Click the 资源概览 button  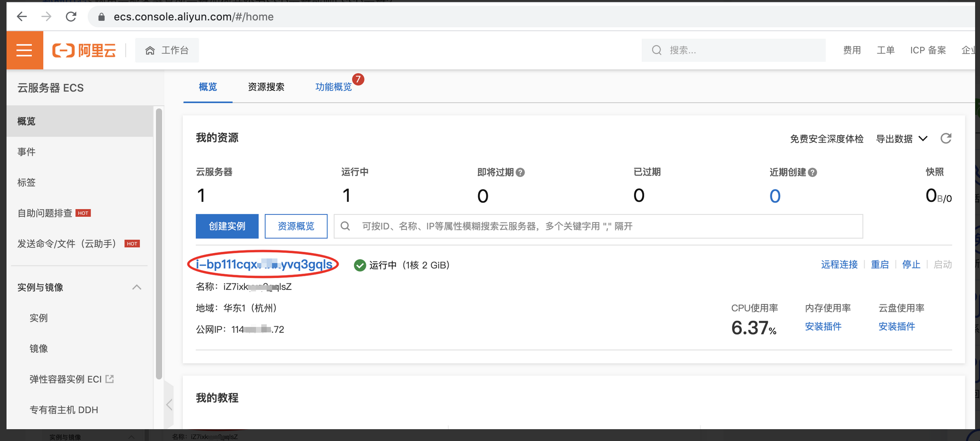coord(296,226)
